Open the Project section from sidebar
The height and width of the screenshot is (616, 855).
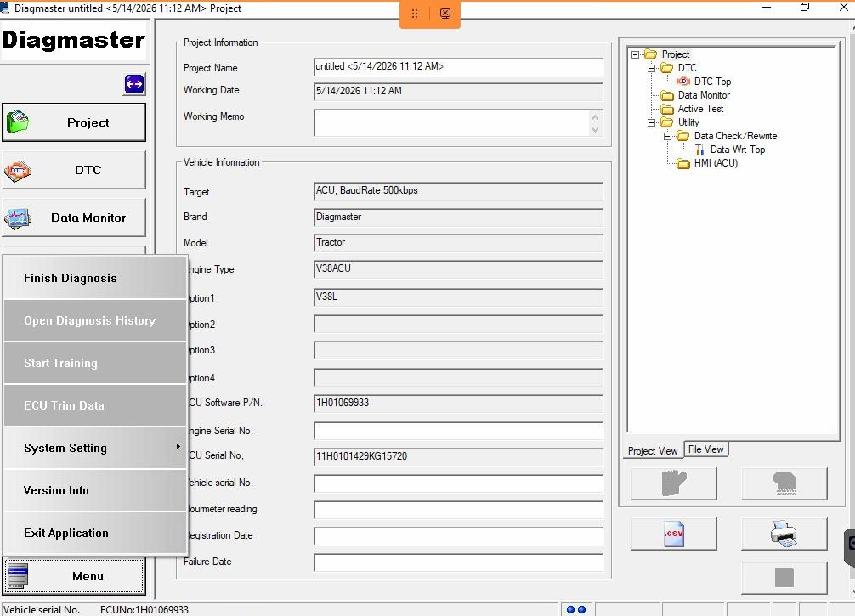click(x=74, y=122)
